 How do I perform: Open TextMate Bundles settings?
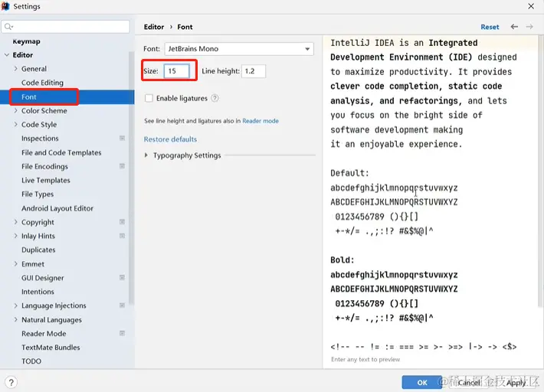point(51,348)
